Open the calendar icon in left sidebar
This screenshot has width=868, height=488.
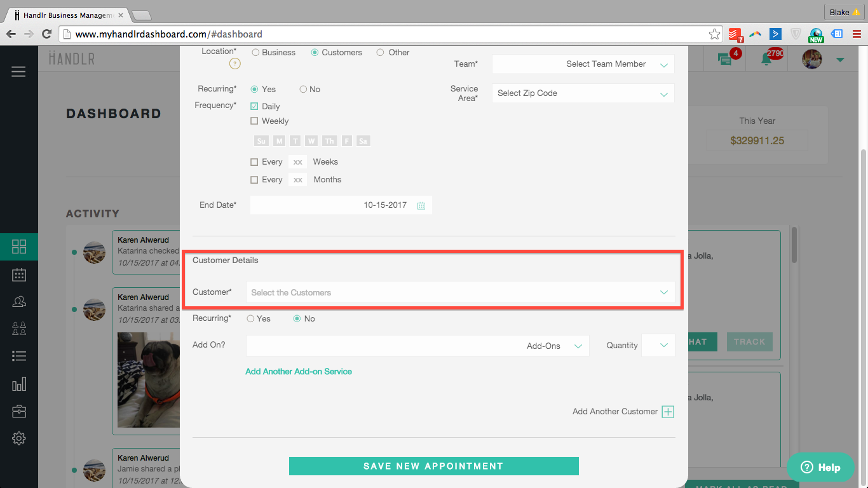(19, 274)
